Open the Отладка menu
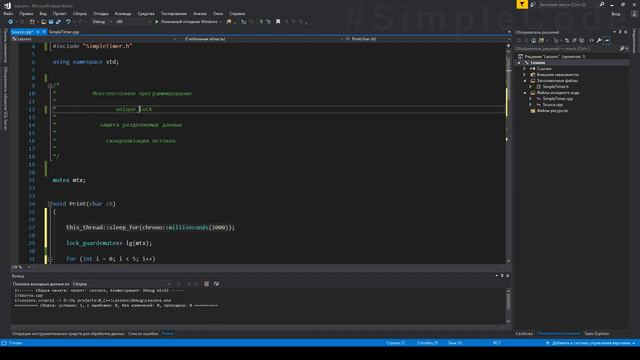This screenshot has width=640, height=360. (x=100, y=13)
